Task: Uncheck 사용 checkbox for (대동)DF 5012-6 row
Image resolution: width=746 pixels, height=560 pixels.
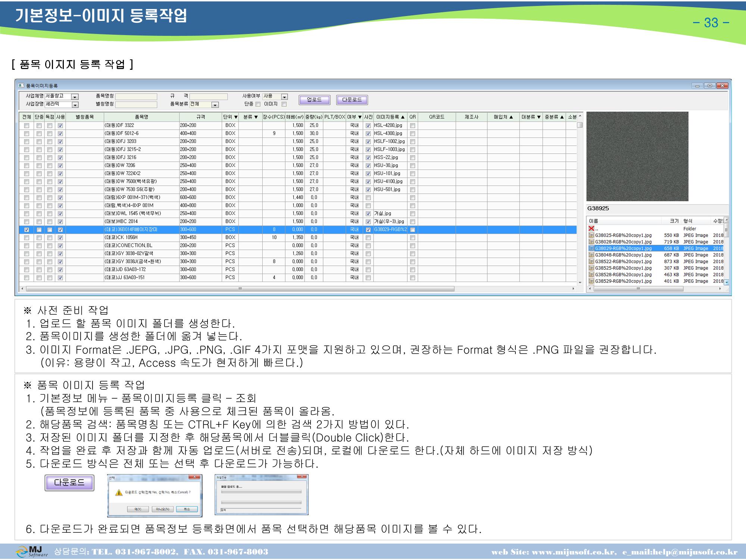Action: [60, 134]
